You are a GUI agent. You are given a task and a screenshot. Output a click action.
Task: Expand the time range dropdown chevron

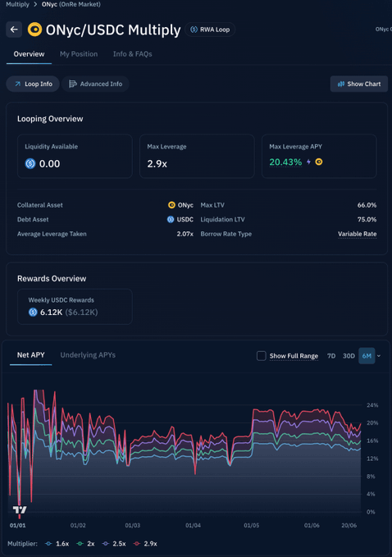point(379,356)
